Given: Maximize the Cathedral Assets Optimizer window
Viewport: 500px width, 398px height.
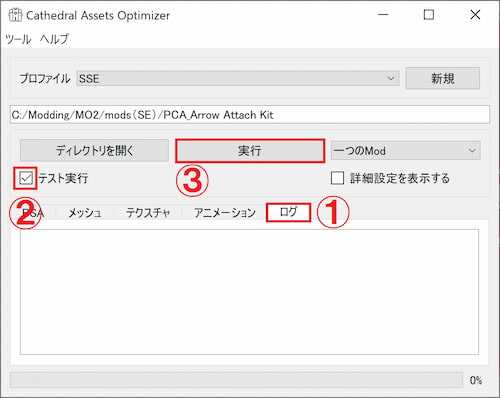Looking at the screenshot, I should pos(429,15).
